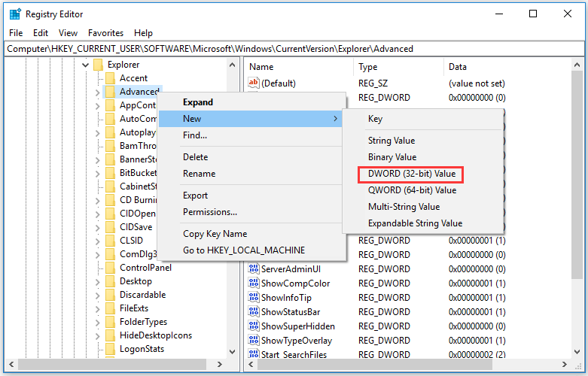Expand the Advanced key arrow

pyautogui.click(x=98, y=92)
